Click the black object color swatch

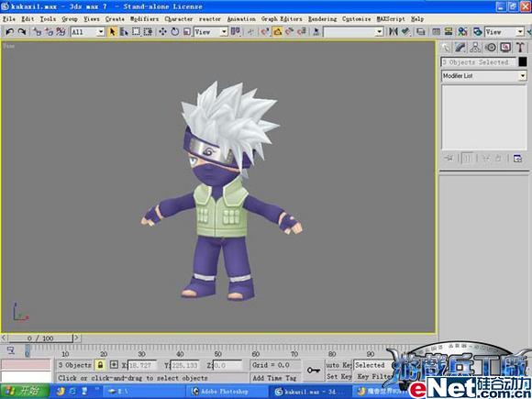[523, 61]
